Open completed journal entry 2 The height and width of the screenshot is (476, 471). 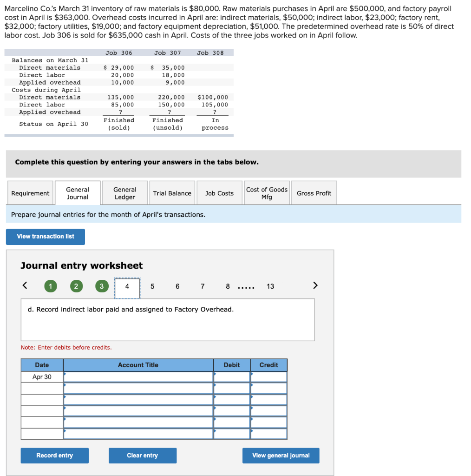(x=76, y=286)
